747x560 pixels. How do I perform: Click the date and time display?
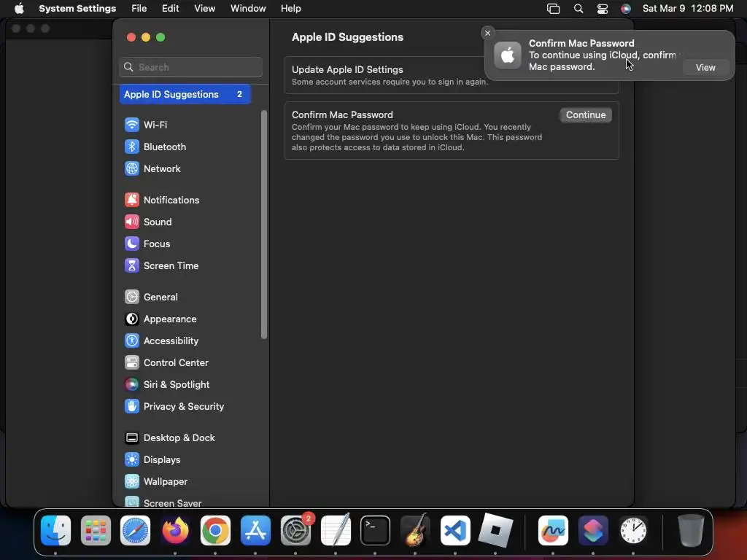688,9
